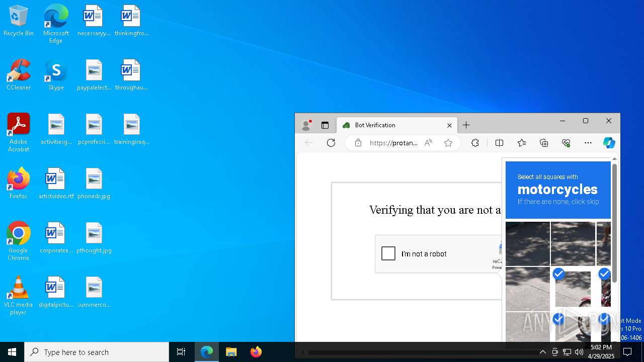Switch to Edge on the taskbar
Screen dimensions: 644x362
pos(207,352)
